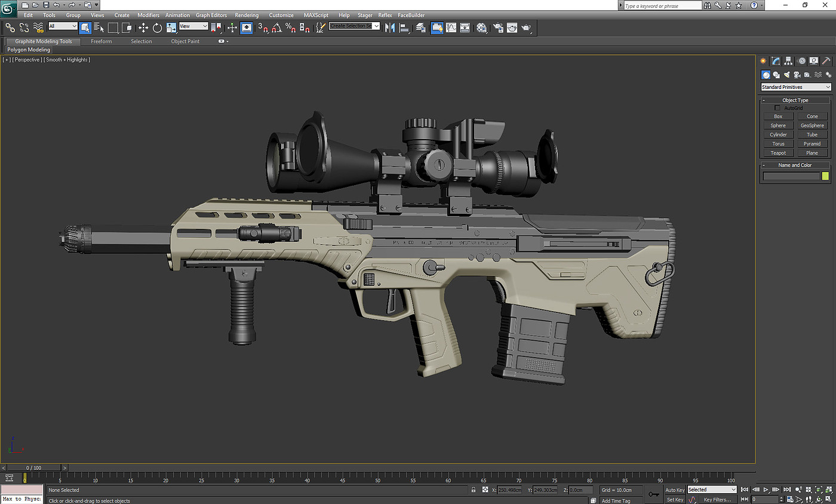836x504 pixels.
Task: Click the Mirror tool icon
Action: click(390, 27)
